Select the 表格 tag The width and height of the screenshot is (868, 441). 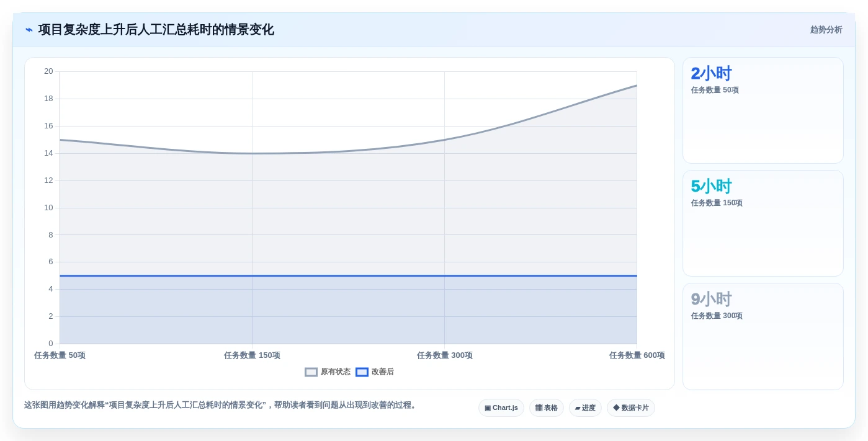547,408
